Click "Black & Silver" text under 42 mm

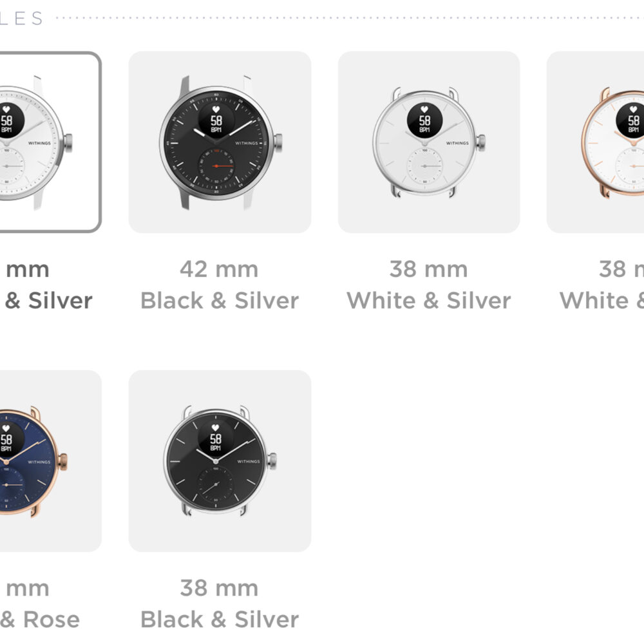(220, 301)
